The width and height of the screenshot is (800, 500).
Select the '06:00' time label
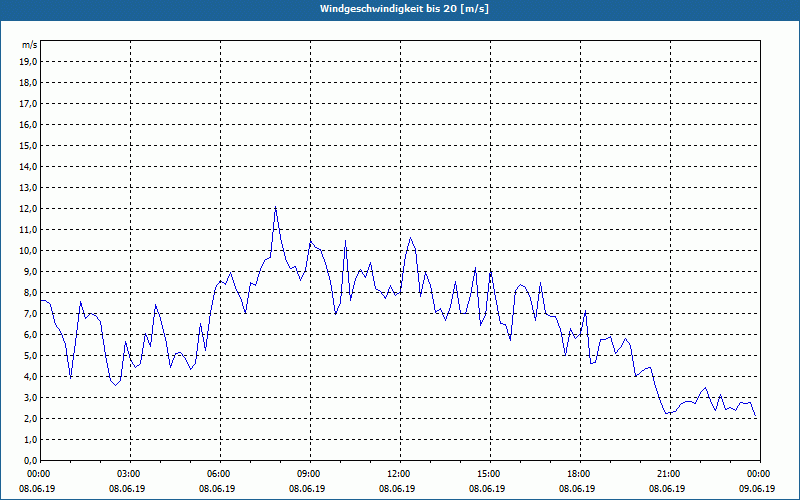click(220, 474)
